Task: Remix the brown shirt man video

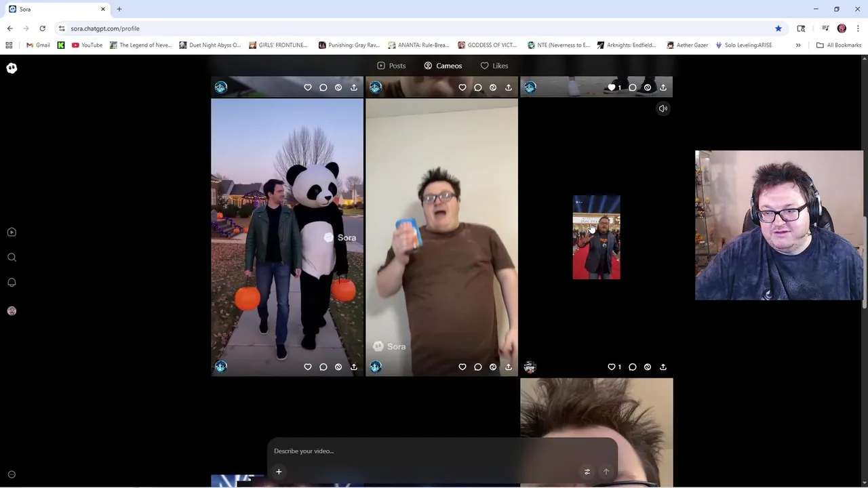Action: point(493,367)
